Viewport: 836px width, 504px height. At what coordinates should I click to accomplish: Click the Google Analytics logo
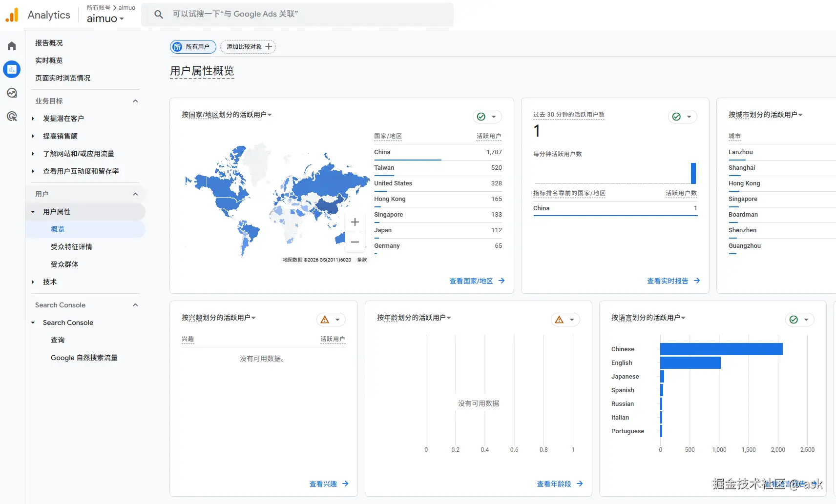11,15
